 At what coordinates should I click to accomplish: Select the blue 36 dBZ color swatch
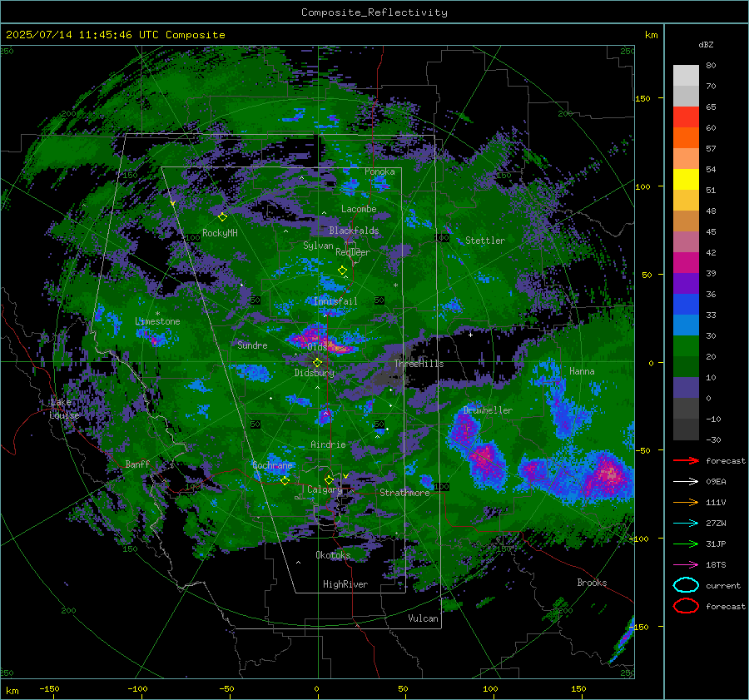click(x=686, y=305)
